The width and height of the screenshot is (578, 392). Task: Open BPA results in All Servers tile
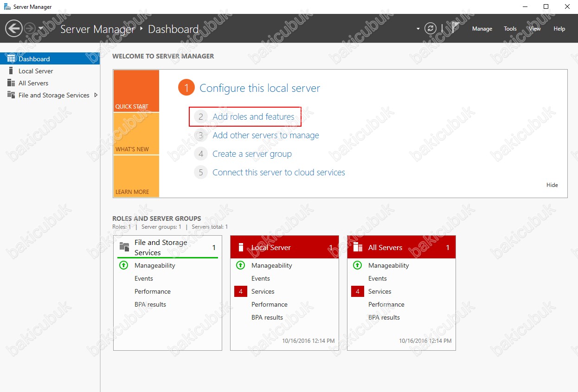384,317
